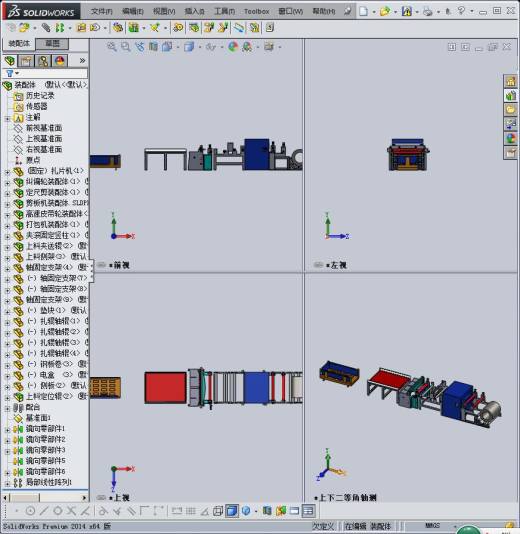Select the Single View layout icon in bottom toolbar

(294, 511)
